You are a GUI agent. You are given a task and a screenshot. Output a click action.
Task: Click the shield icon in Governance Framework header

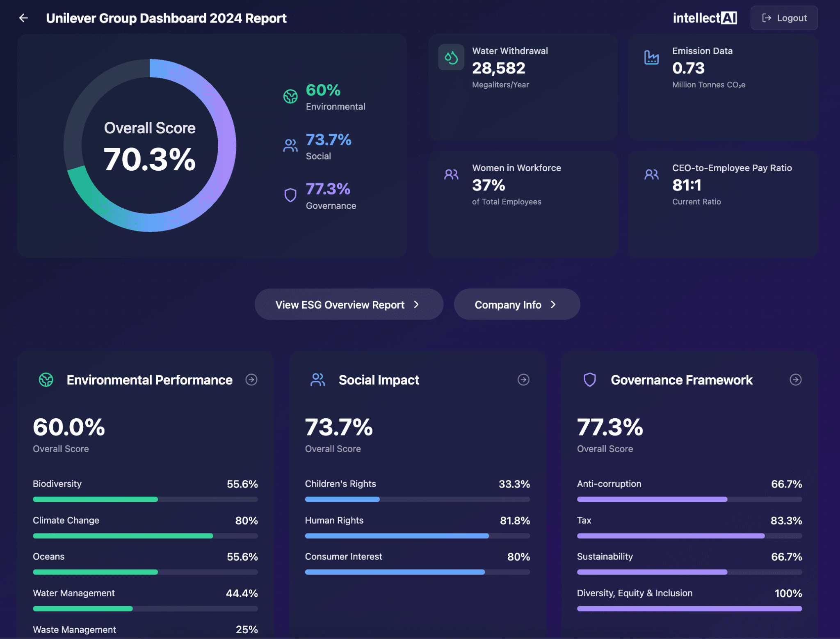coord(590,380)
